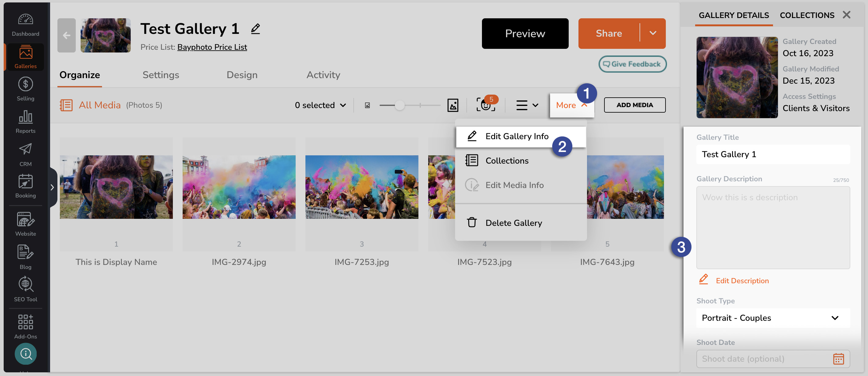Image resolution: width=868 pixels, height=376 pixels.
Task: Select the IMG-7253.jpg photo thumbnail
Action: coord(362,187)
